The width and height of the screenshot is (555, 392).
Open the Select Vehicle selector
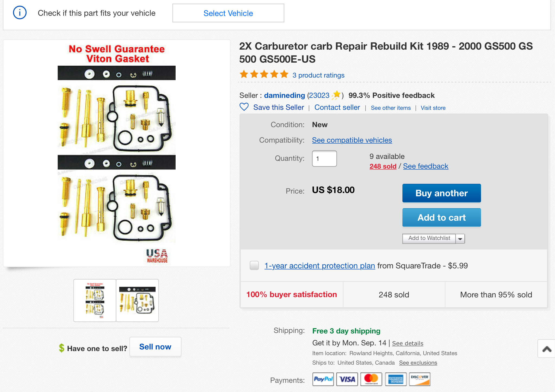click(228, 13)
